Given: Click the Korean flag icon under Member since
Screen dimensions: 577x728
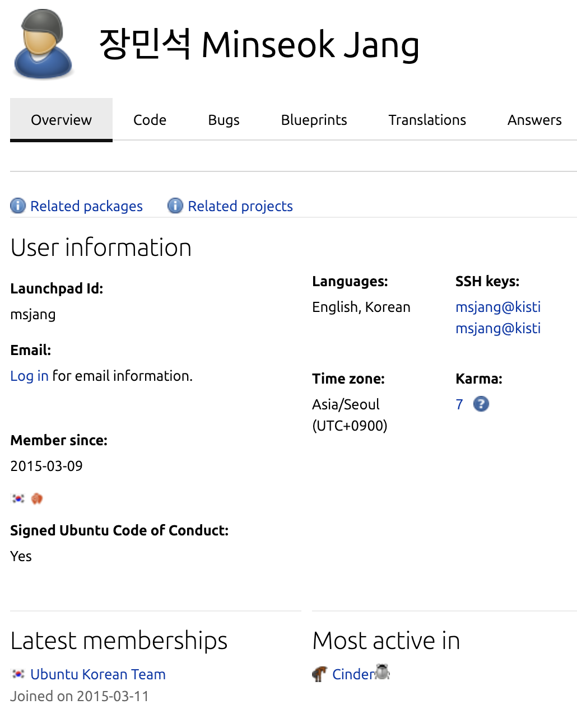Looking at the screenshot, I should coord(18,498).
